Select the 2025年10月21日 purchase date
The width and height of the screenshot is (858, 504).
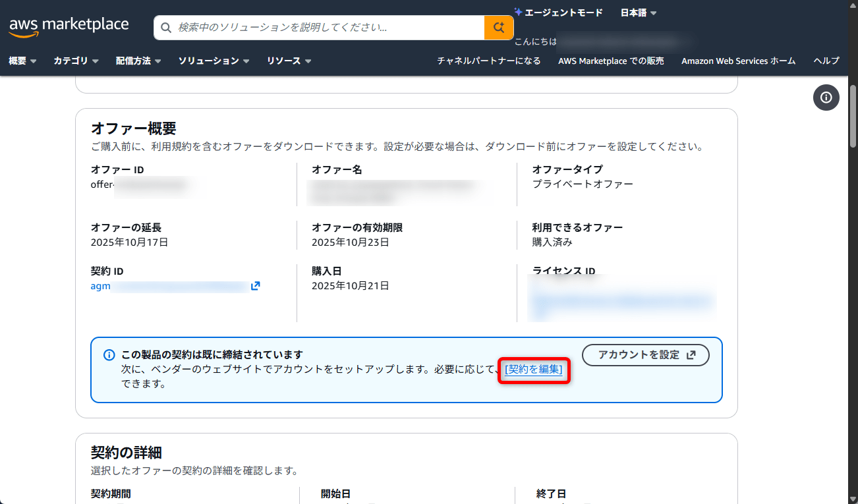(351, 285)
